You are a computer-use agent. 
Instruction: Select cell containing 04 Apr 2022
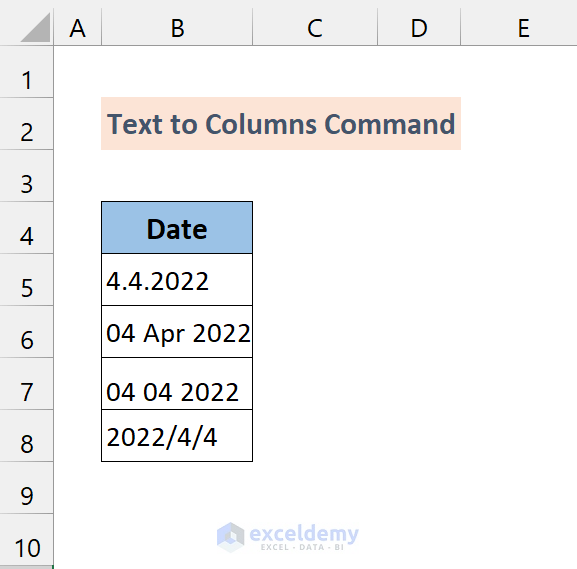pyautogui.click(x=177, y=331)
